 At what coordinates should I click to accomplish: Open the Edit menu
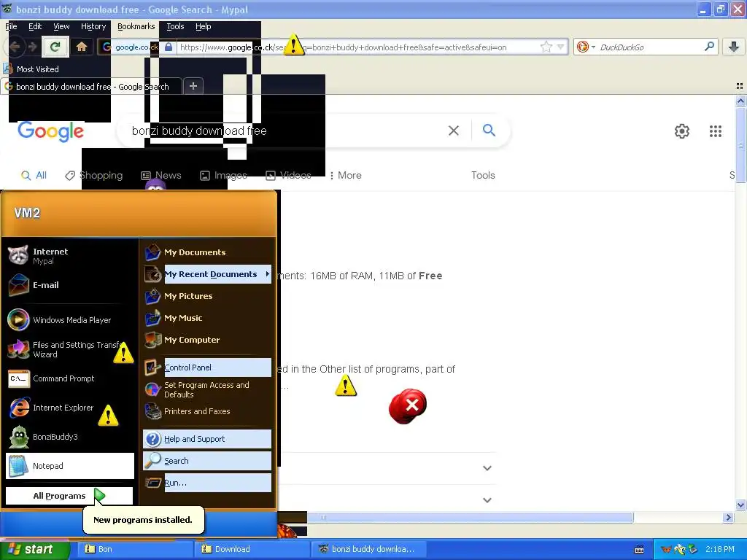click(35, 26)
